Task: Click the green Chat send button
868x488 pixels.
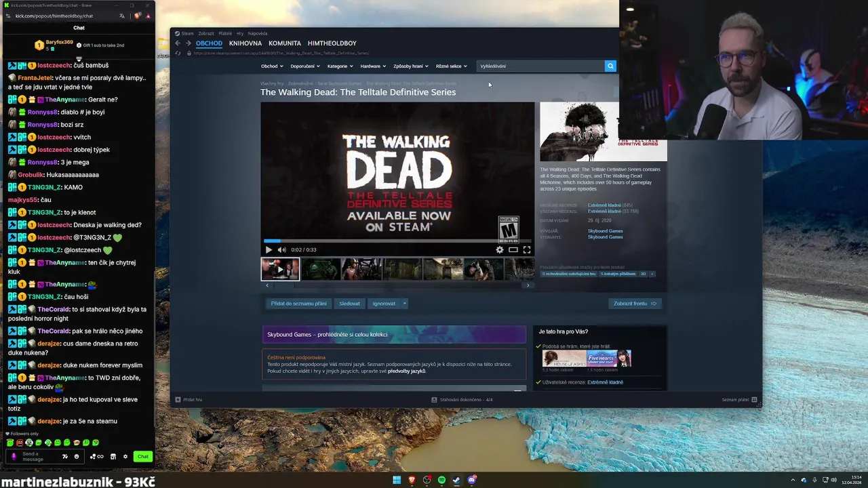Action: click(x=142, y=456)
